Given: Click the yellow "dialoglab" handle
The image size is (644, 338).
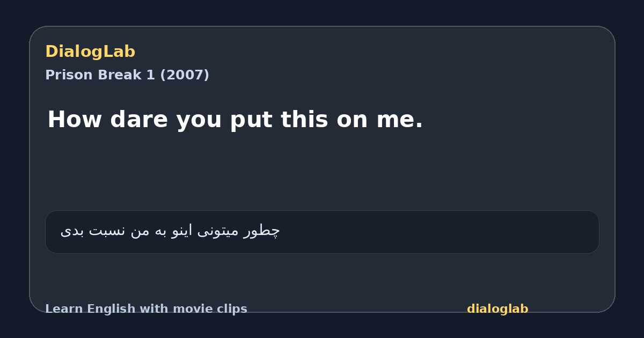Looking at the screenshot, I should pos(497,309).
